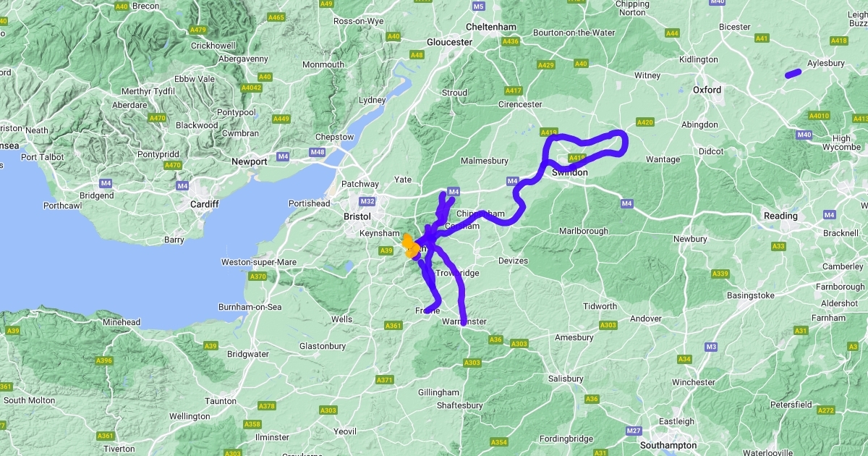This screenshot has height=456, width=868.
Task: Select the Weston-super-Mare label
Action: click(253, 261)
